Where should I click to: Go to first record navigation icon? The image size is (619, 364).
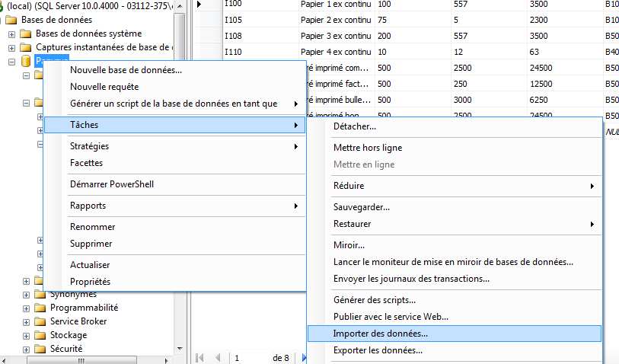point(201,357)
